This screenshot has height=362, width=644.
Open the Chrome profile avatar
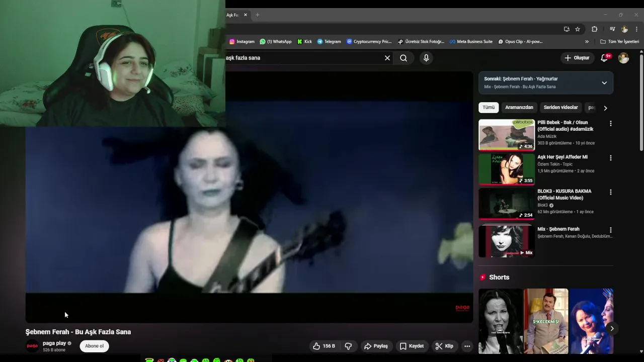click(624, 29)
